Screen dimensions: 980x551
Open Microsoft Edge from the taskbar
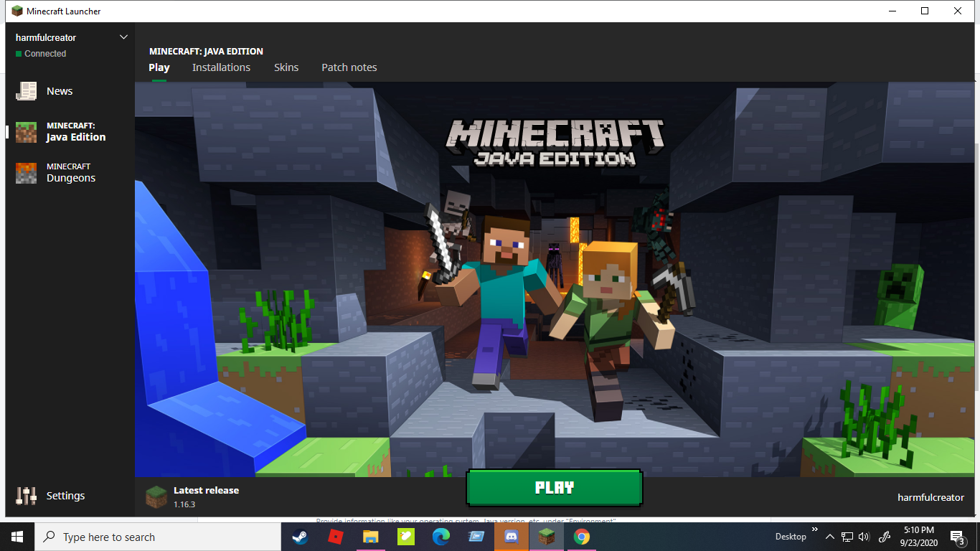click(440, 537)
